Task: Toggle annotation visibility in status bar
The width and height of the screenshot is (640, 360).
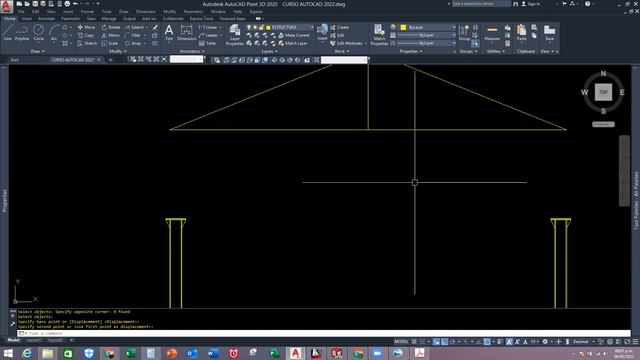Action: (x=509, y=342)
